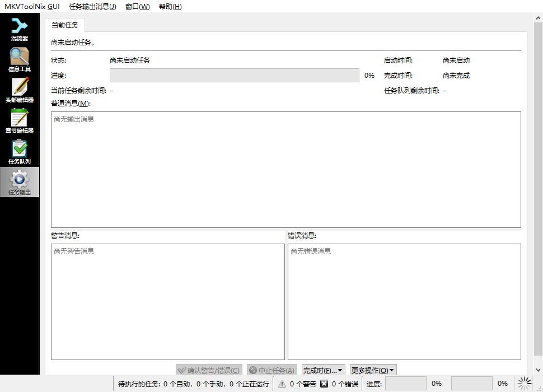Click the warning triangle status icon

click(x=282, y=384)
